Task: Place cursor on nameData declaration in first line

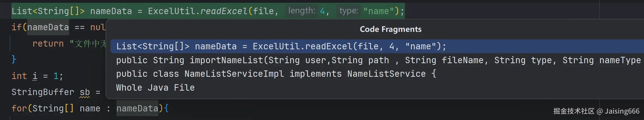Action: (x=111, y=11)
